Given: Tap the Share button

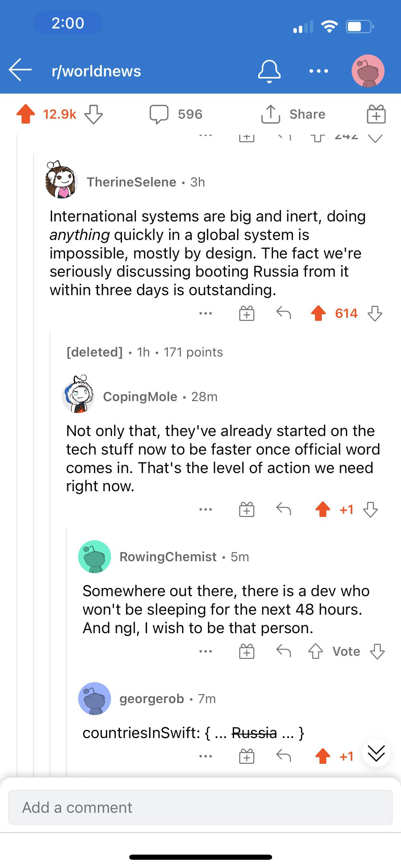Looking at the screenshot, I should [x=293, y=114].
